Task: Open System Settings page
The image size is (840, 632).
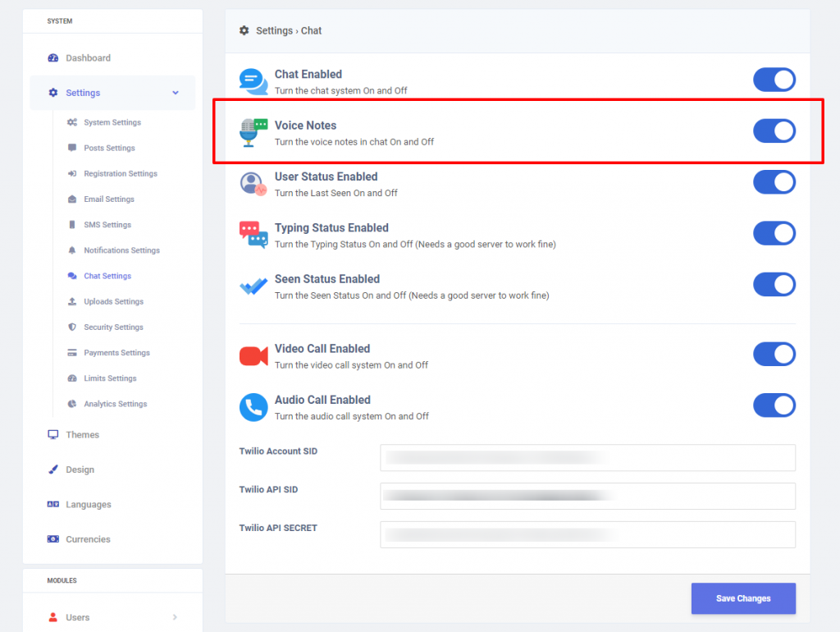Action: pos(112,122)
